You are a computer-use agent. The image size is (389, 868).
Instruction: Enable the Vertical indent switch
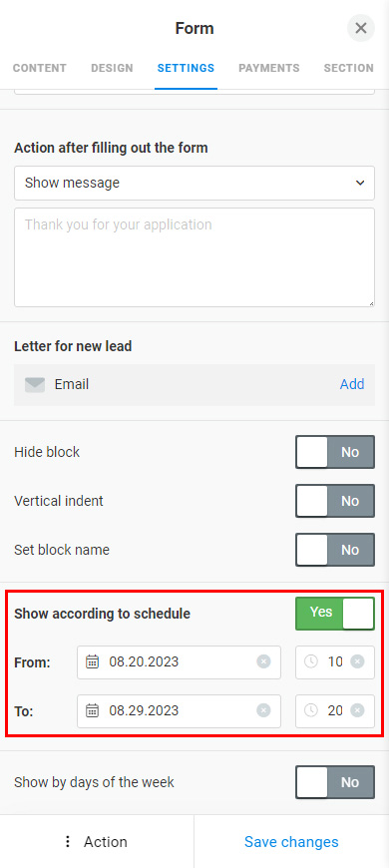click(335, 501)
